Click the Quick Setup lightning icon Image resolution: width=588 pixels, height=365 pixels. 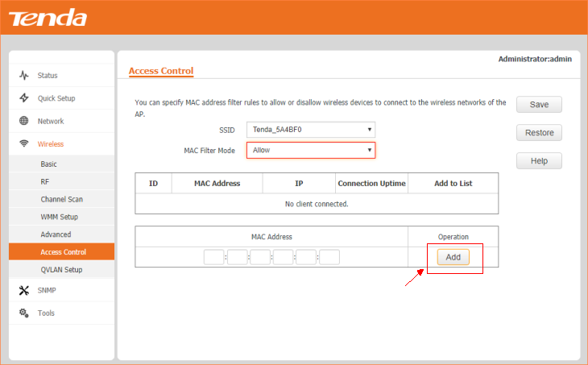point(24,98)
